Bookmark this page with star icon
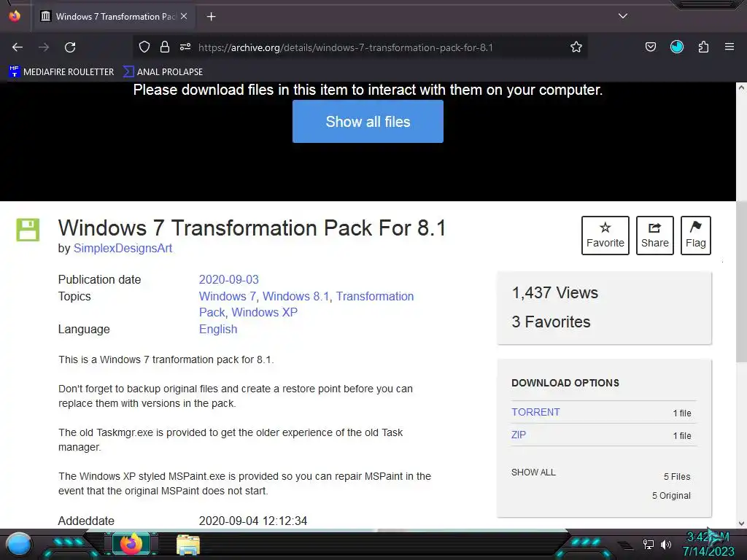Screen dimensions: 747x560 [576, 47]
